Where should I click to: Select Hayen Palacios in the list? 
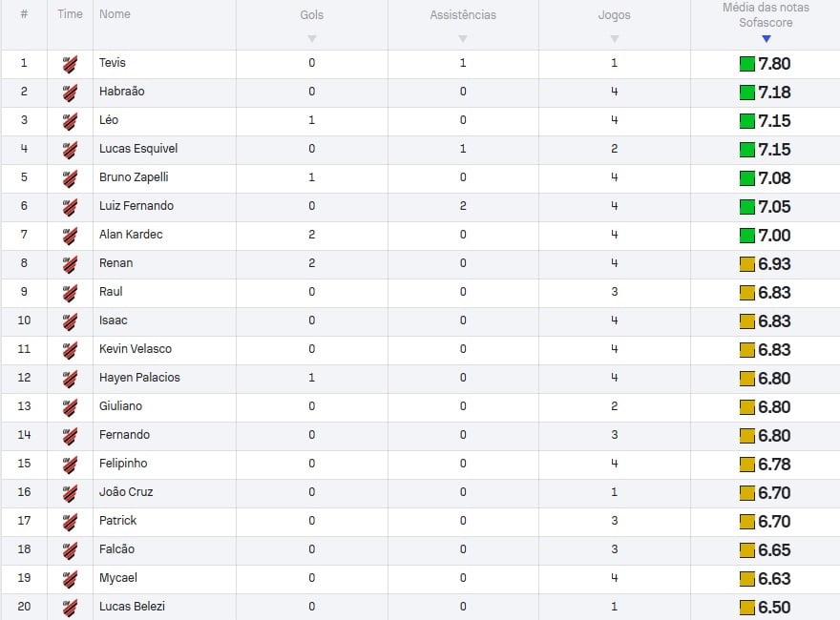139,378
